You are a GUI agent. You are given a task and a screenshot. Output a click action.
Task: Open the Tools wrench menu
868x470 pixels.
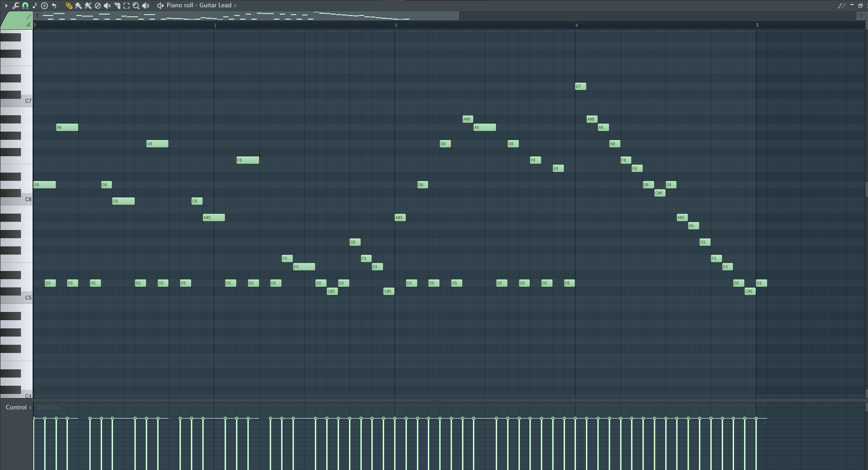click(15, 5)
